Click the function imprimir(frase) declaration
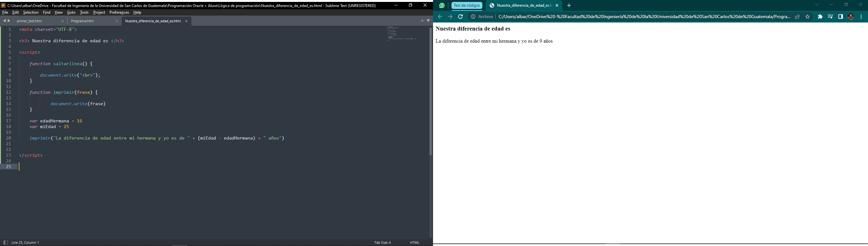 63,92
